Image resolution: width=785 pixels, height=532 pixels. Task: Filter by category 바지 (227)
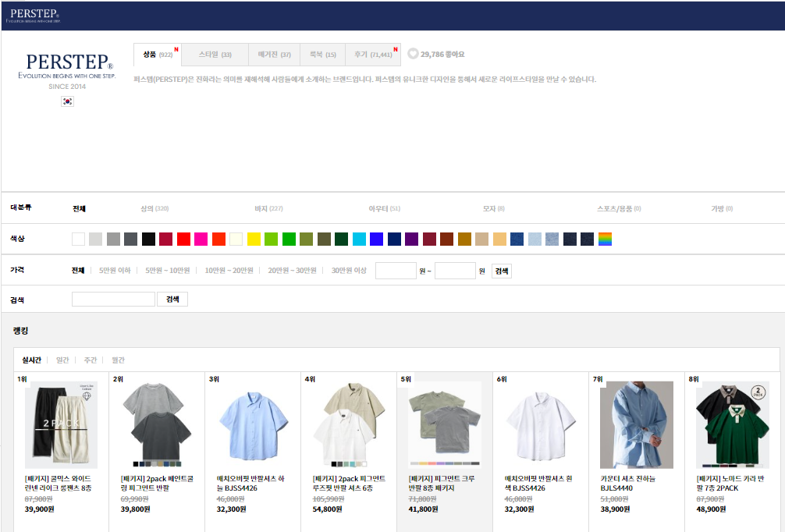(269, 209)
